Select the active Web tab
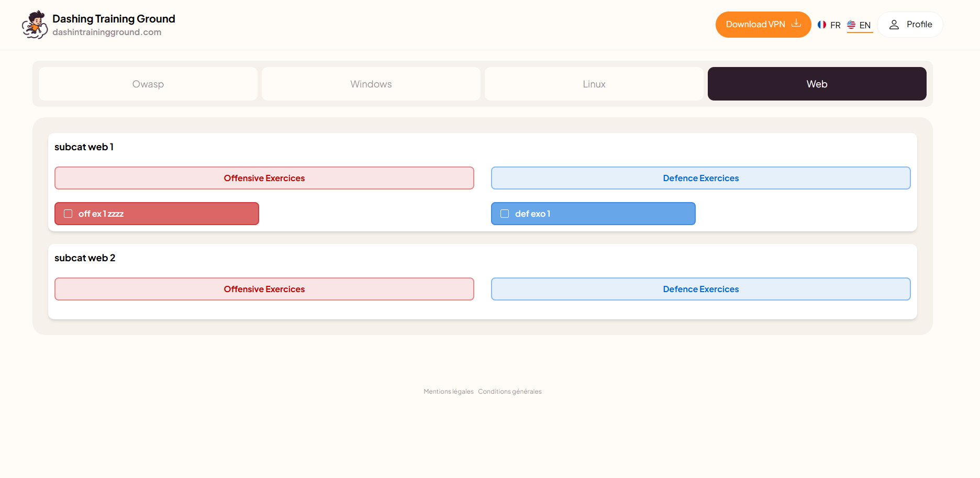Viewport: 980px width, 478px height. coord(817,84)
